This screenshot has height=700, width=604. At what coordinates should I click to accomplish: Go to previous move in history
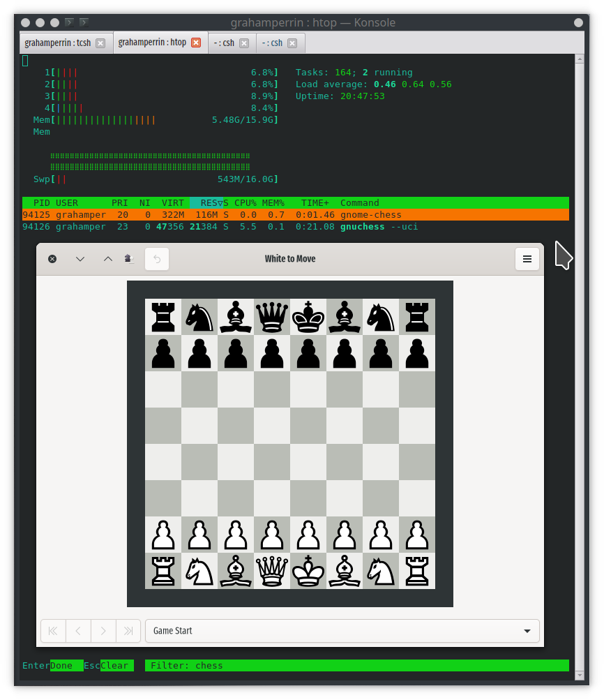[x=78, y=631]
